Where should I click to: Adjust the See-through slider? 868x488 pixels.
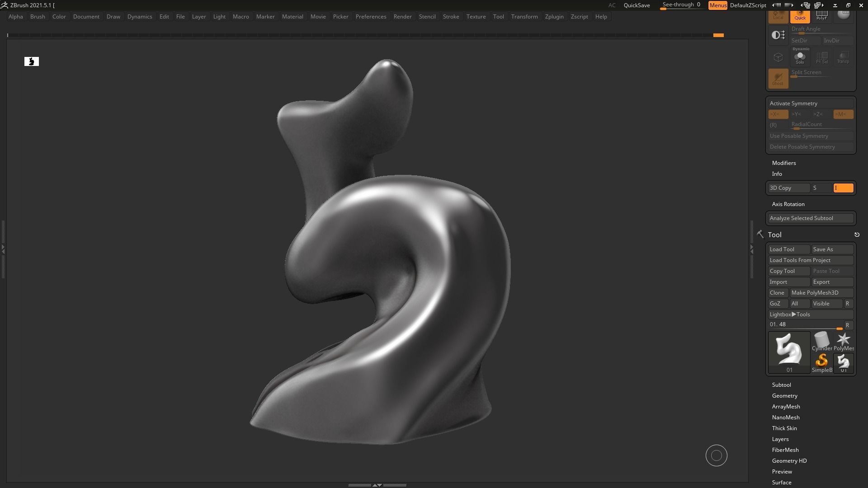pos(681,5)
